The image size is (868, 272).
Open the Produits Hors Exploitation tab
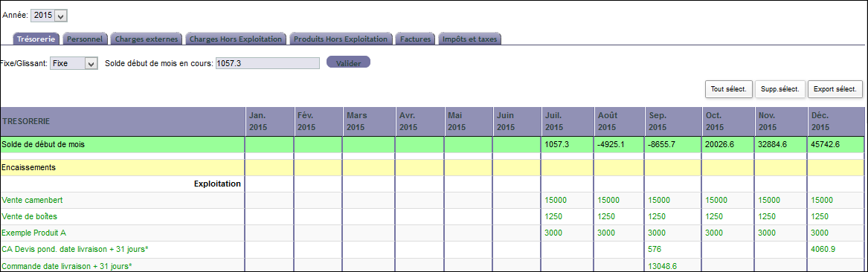tap(341, 39)
